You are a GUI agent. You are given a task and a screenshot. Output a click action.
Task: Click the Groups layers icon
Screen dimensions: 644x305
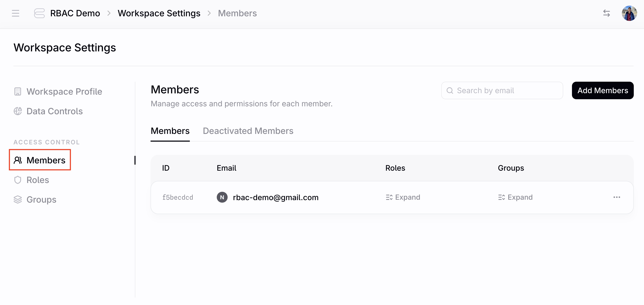[x=18, y=200]
